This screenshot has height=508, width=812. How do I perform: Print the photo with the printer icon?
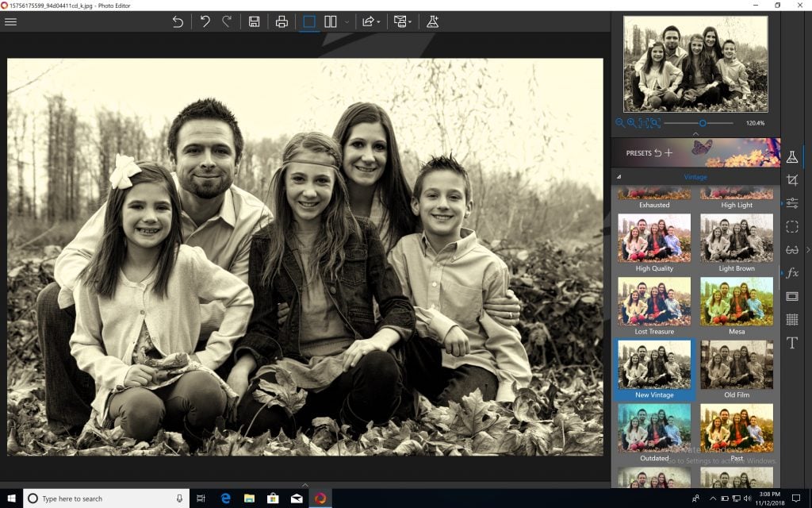(282, 21)
